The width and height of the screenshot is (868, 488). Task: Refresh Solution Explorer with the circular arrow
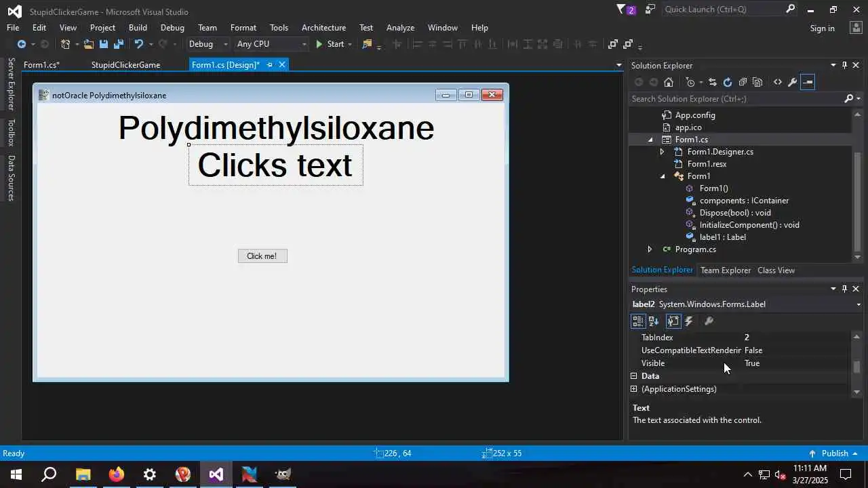pos(728,82)
